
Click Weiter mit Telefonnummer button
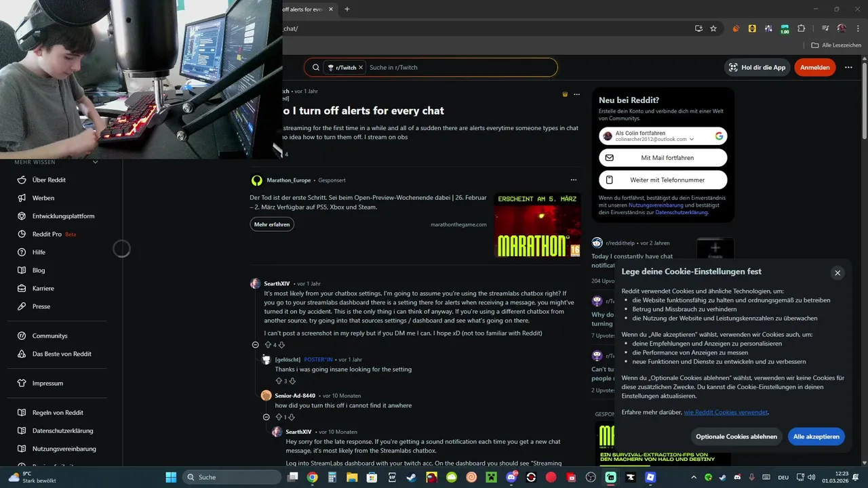tap(663, 180)
